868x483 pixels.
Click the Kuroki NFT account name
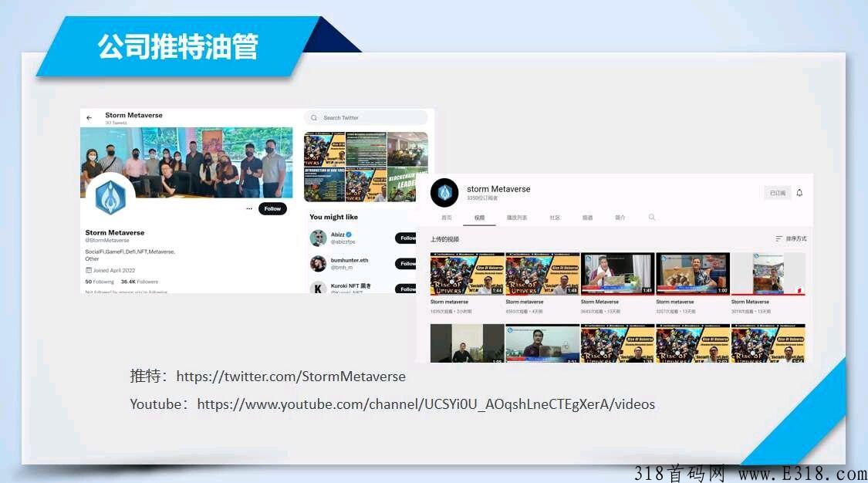(351, 286)
